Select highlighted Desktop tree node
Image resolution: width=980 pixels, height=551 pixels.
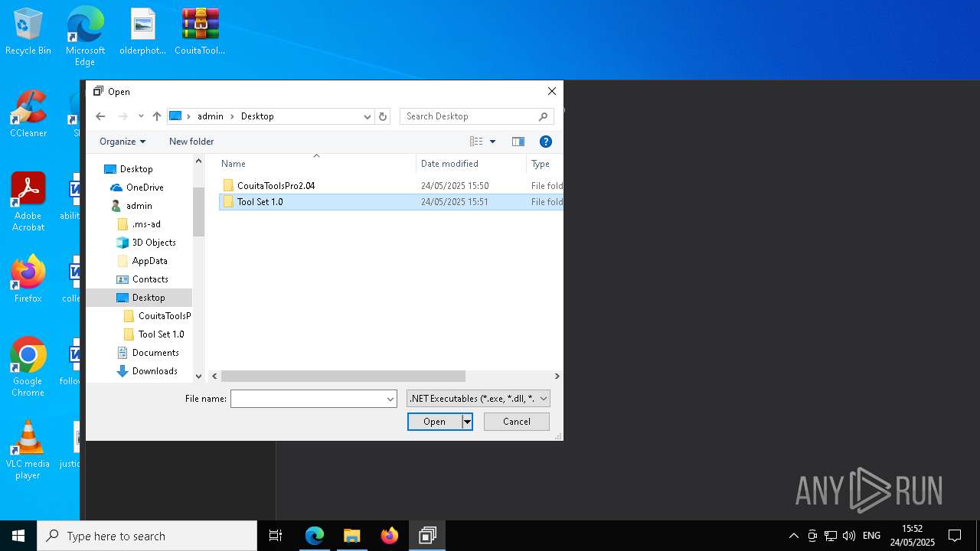139,298
